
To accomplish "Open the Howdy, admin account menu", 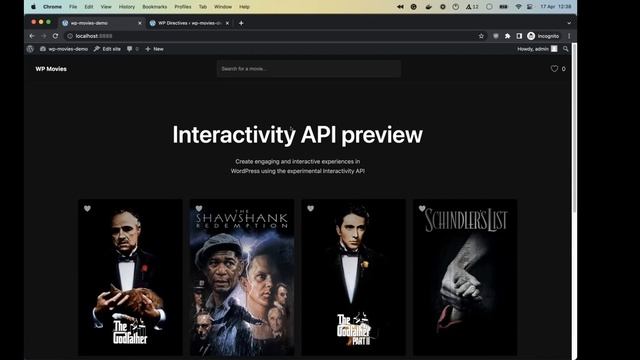I will point(537,49).
